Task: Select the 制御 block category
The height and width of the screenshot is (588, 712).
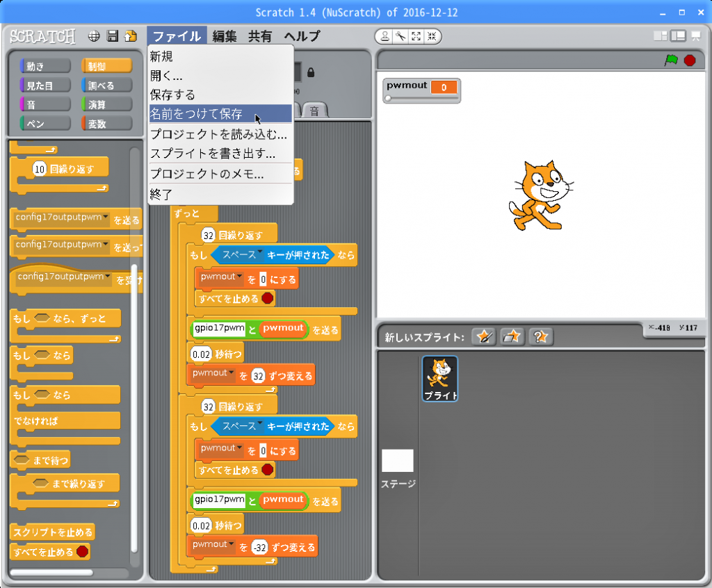Action: 106,66
